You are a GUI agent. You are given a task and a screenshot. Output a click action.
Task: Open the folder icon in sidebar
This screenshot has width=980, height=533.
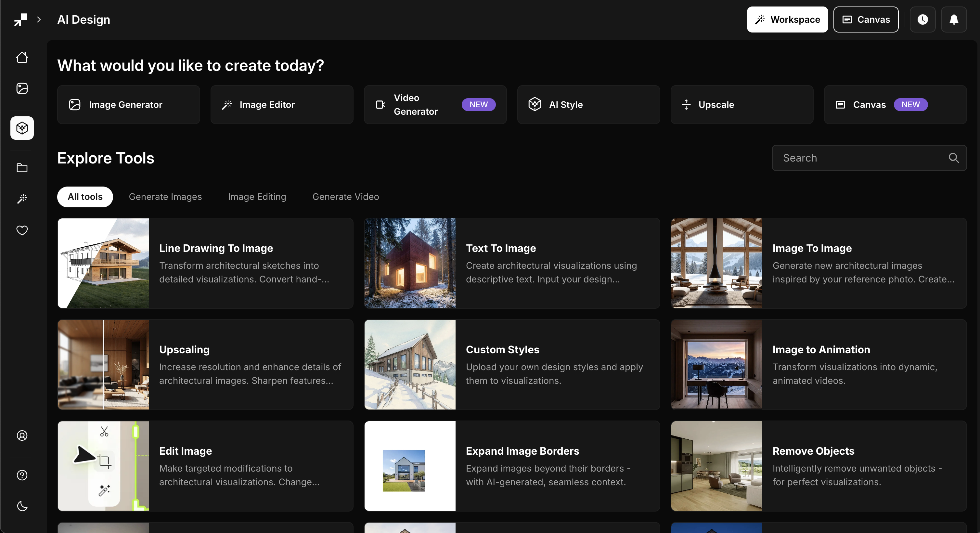(22, 168)
